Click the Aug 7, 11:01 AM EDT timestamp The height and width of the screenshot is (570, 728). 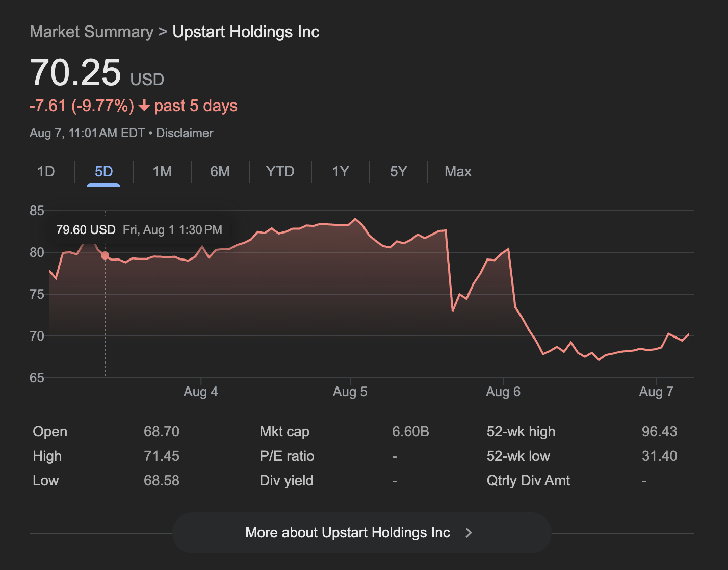(87, 133)
